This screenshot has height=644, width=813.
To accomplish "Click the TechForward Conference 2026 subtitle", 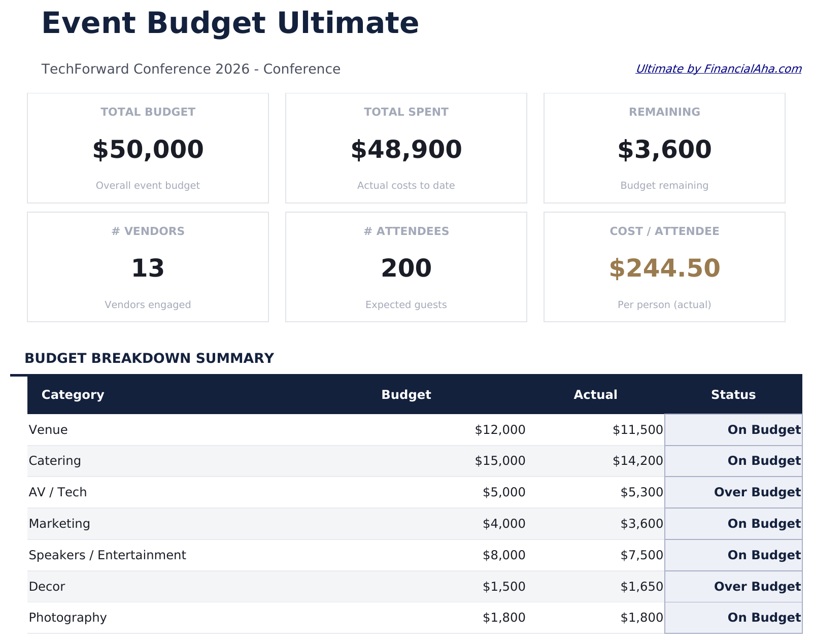I will (191, 69).
